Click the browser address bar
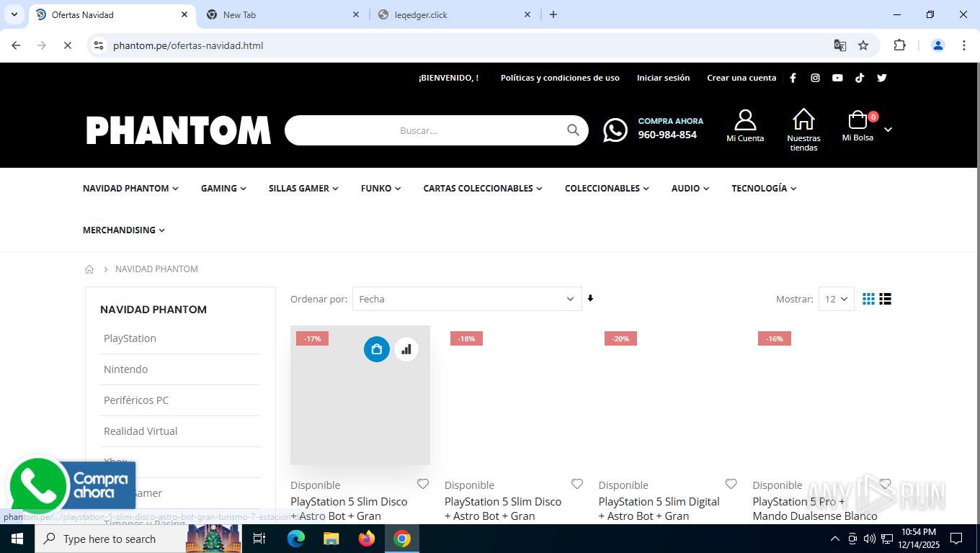 pos(468,45)
